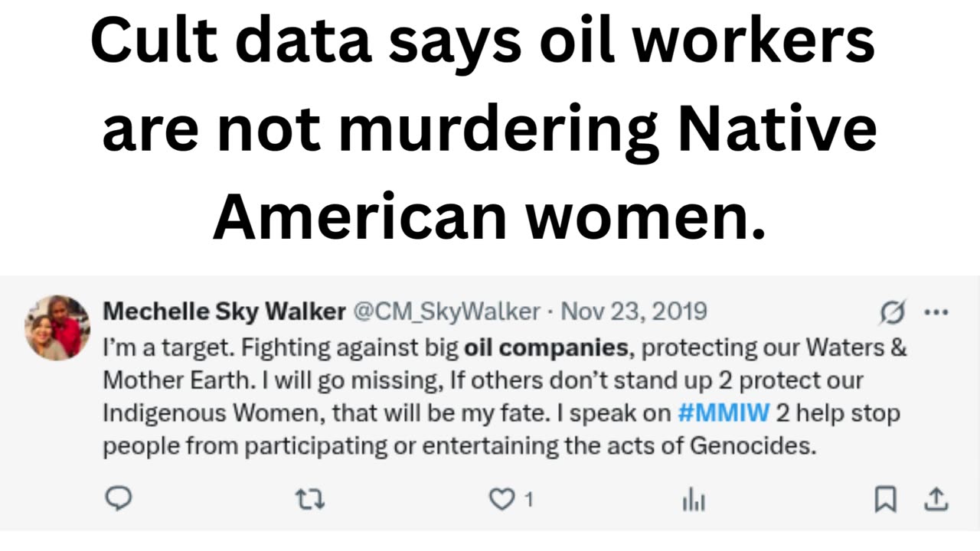The image size is (980, 551).
Task: Open tweet analytics bar chart icon
Action: point(693,500)
